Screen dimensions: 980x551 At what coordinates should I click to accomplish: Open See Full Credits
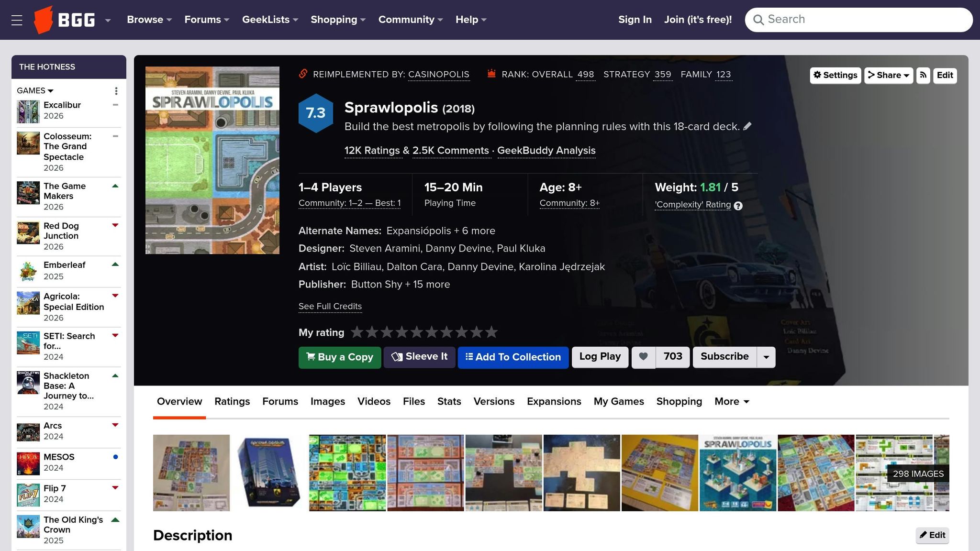(330, 307)
